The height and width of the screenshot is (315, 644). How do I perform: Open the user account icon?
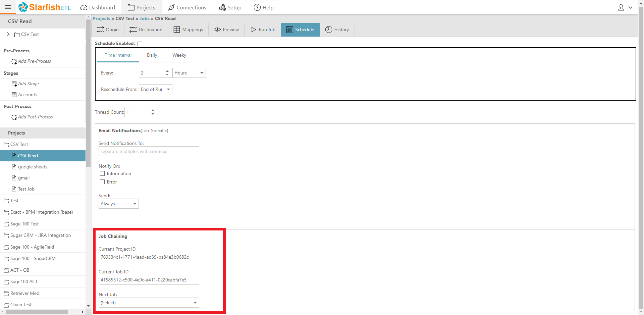click(621, 7)
